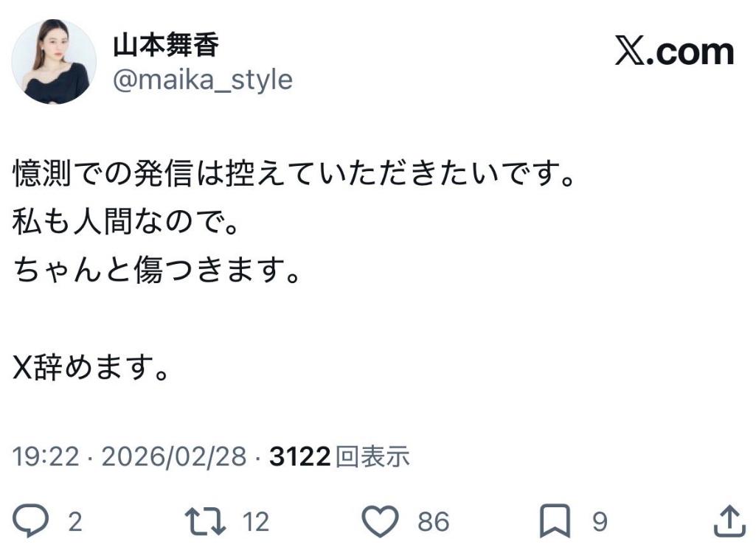Click the repost count 12
756x550 pixels.
256,522
